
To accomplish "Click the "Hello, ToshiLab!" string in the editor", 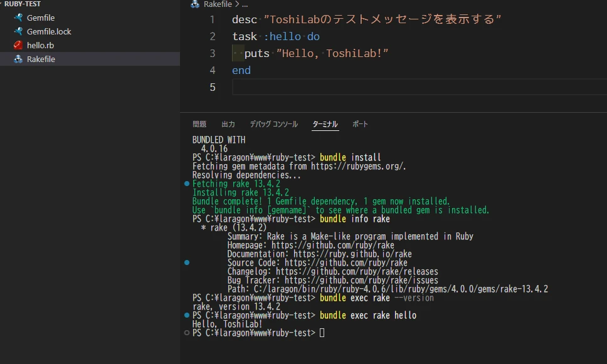I will 332,53.
